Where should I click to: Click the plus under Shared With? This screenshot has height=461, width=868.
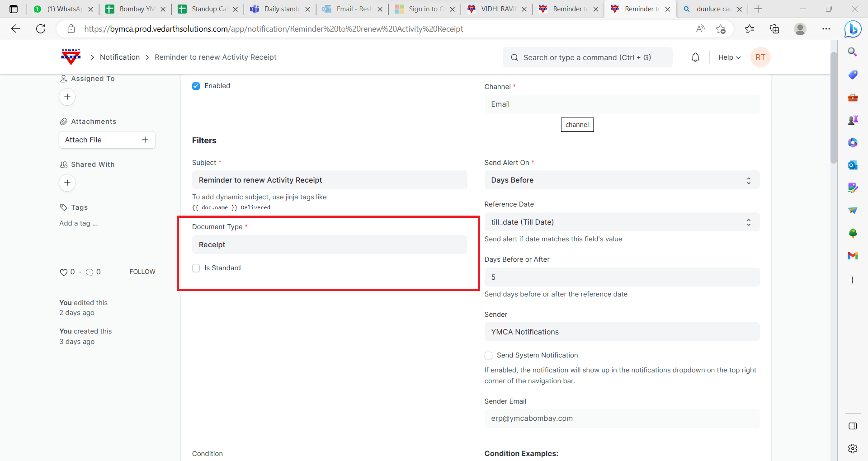pos(67,183)
